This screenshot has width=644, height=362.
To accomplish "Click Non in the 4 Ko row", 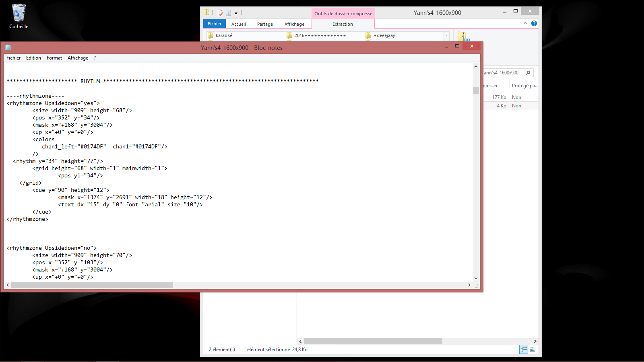I will (x=516, y=106).
